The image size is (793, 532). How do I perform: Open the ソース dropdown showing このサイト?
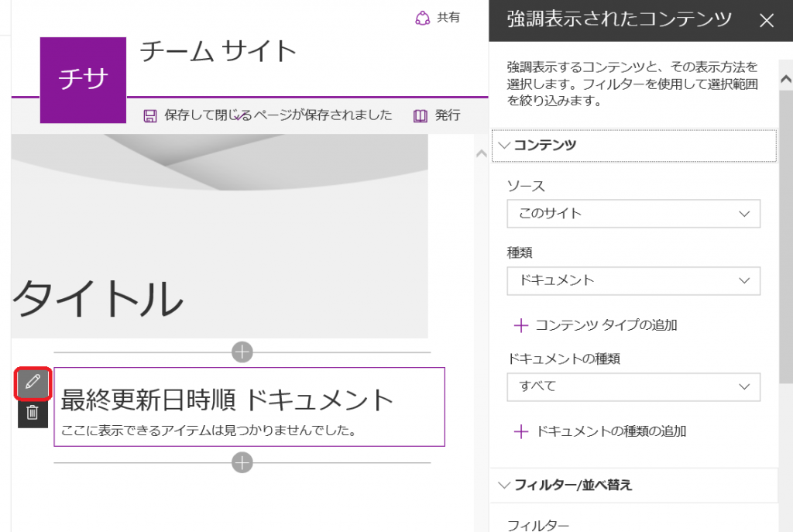click(633, 214)
